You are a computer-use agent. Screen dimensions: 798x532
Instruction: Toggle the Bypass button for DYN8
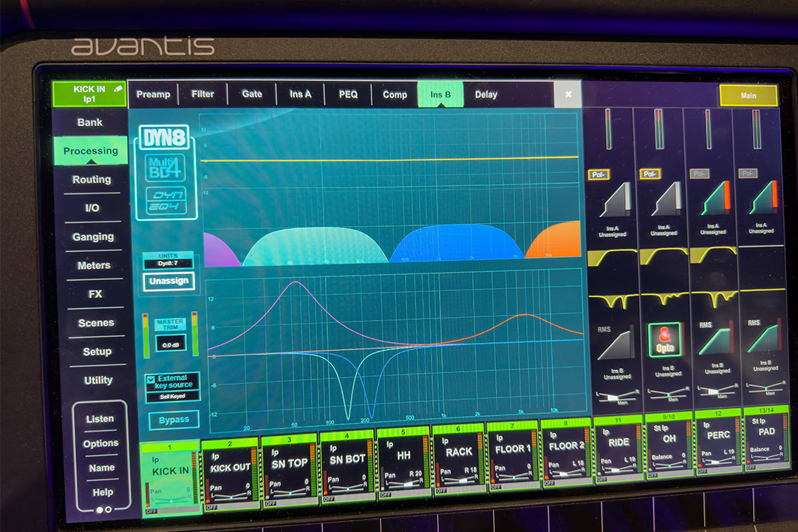pyautogui.click(x=174, y=420)
